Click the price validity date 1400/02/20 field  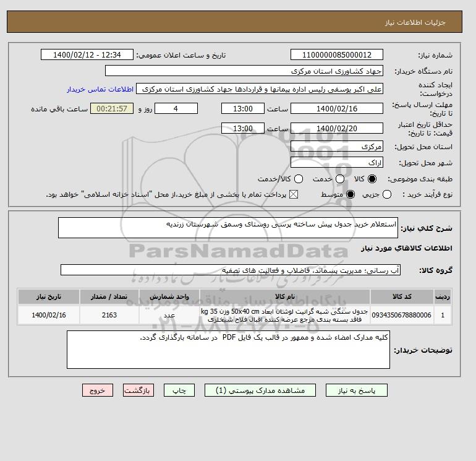[x=337, y=128]
